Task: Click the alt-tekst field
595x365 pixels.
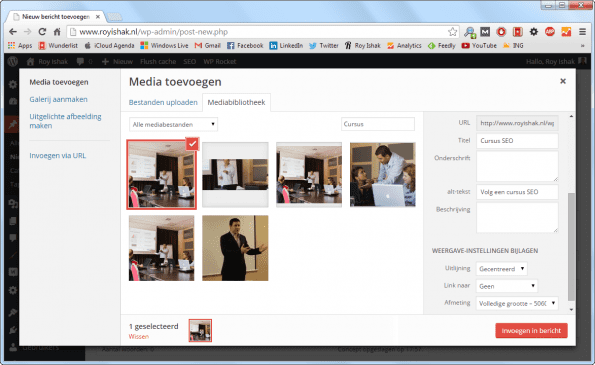Action: click(x=517, y=192)
